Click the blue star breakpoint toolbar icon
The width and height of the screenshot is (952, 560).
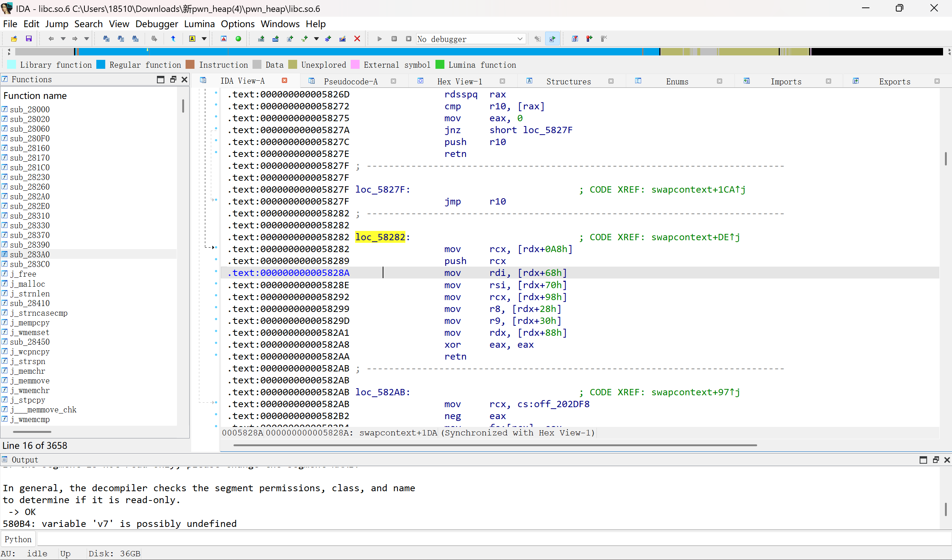pyautogui.click(x=328, y=39)
